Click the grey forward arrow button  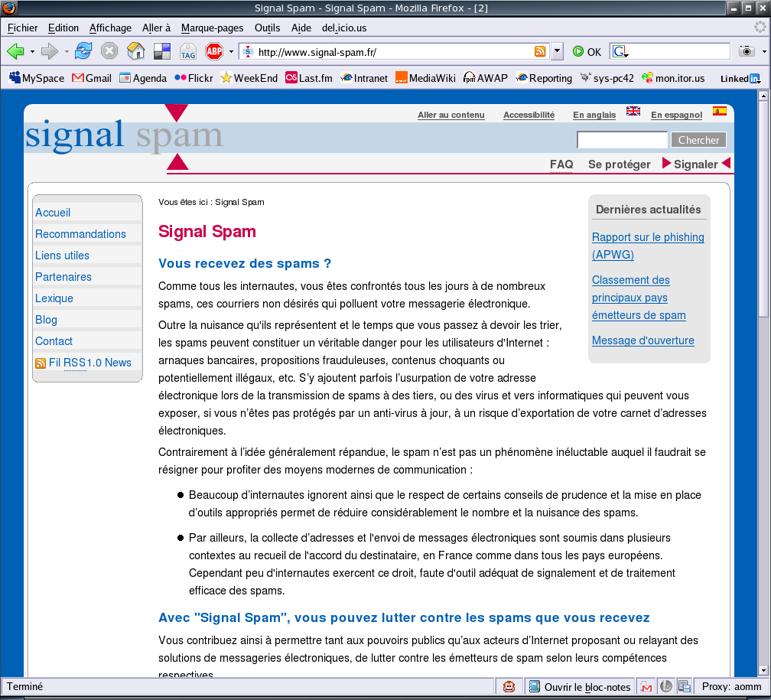coord(49,51)
